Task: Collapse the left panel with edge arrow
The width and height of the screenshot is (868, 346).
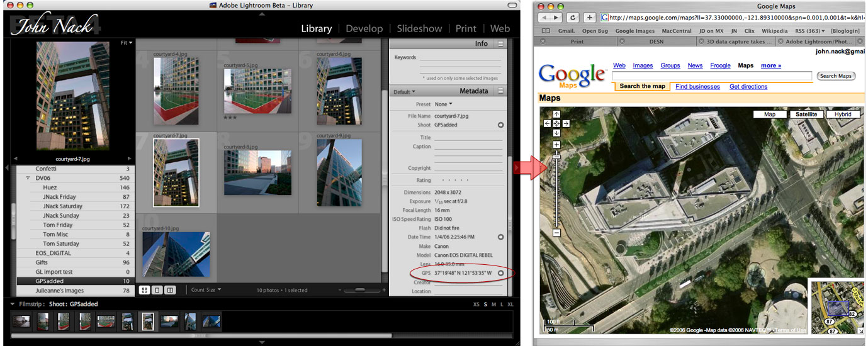Action: tap(6, 167)
